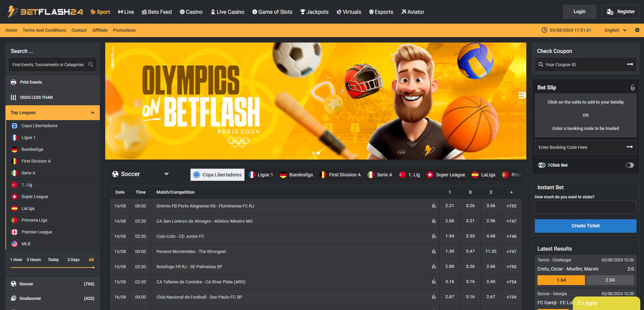
Task: Click the US flag beside MLB
Action: click(14, 244)
